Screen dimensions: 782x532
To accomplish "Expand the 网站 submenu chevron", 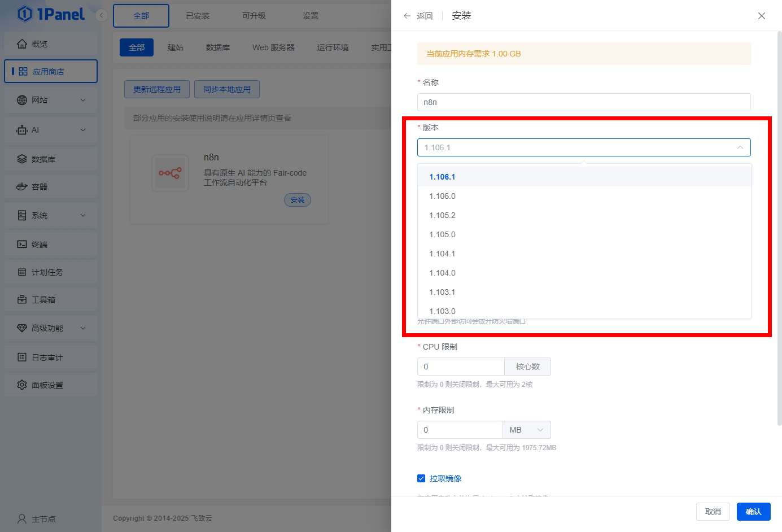I will coord(83,100).
